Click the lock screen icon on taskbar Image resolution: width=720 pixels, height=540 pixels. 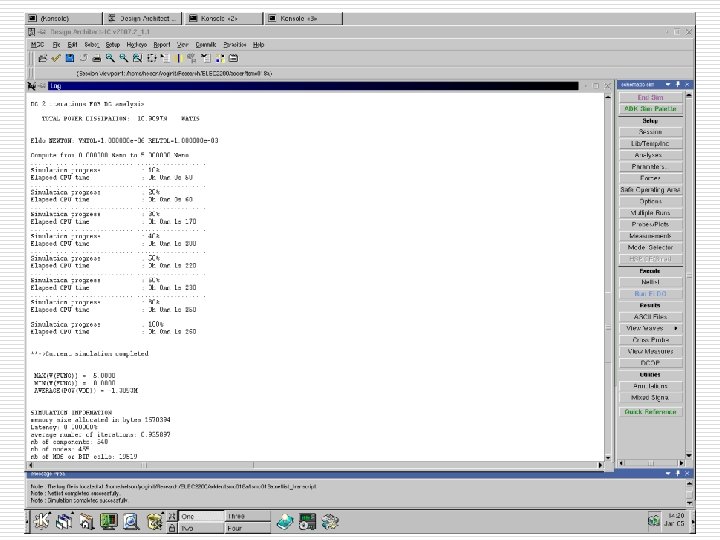click(171, 528)
